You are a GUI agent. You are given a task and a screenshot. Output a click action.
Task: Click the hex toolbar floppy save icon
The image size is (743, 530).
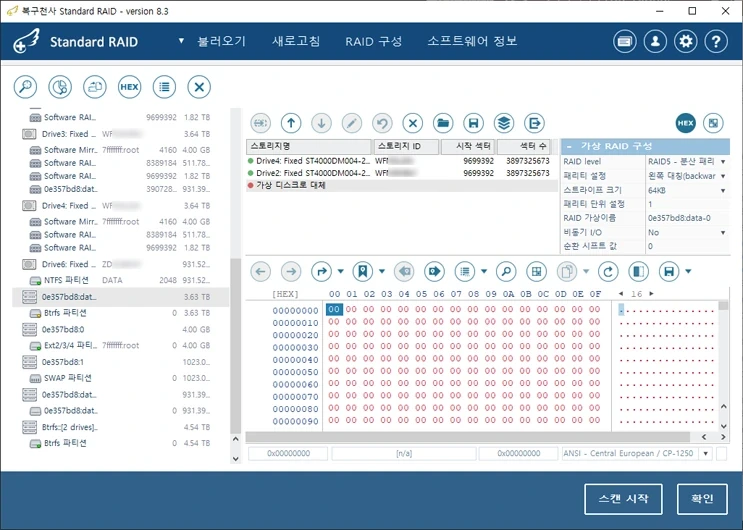(669, 272)
